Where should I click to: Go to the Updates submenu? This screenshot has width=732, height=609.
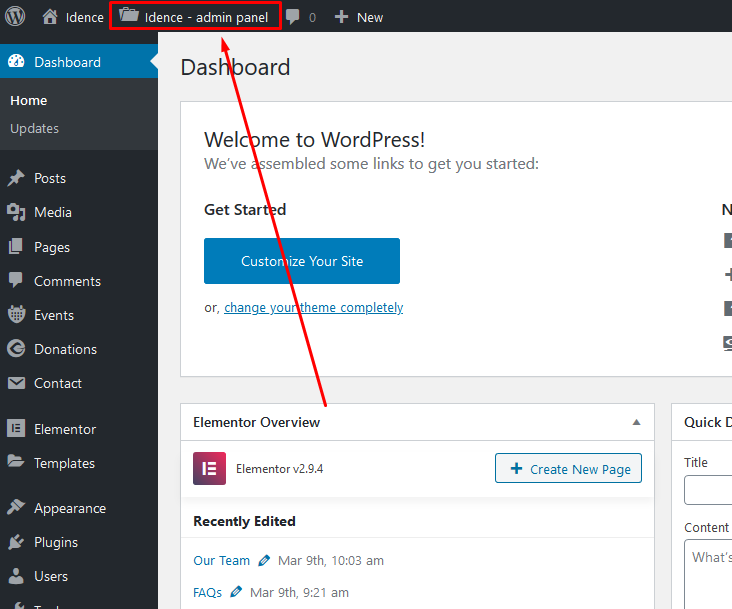point(34,128)
